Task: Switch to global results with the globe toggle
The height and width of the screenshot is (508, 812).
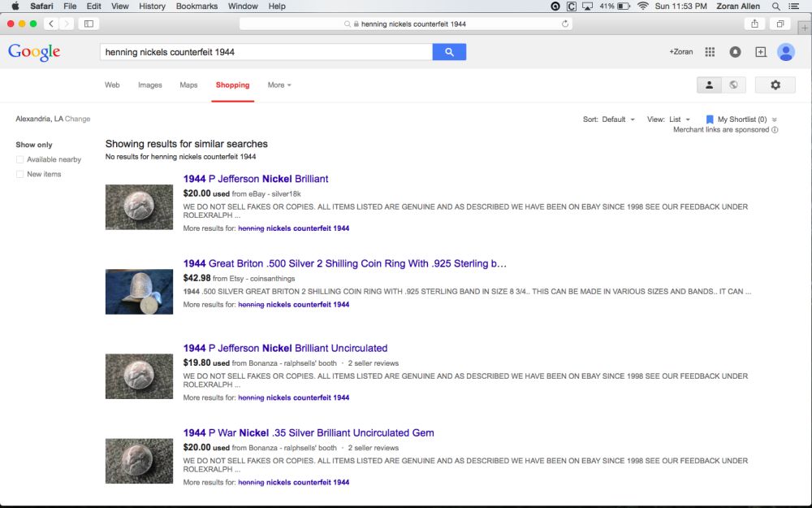Action: pyautogui.click(x=733, y=85)
